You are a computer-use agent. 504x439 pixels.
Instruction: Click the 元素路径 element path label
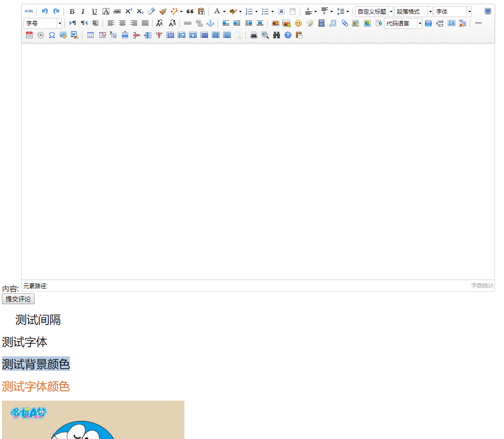point(35,286)
